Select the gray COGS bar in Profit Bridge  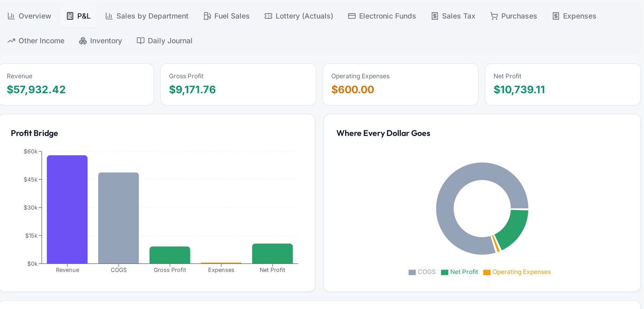118,218
